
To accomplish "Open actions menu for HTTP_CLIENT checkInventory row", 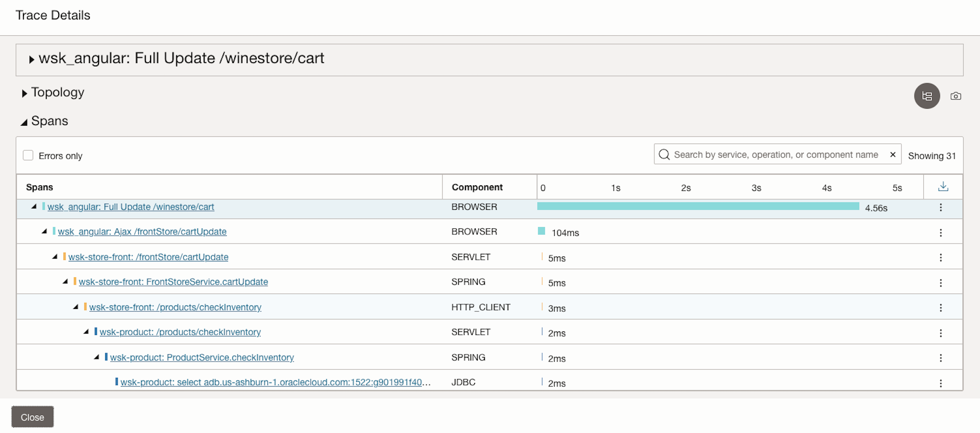I will (x=940, y=308).
